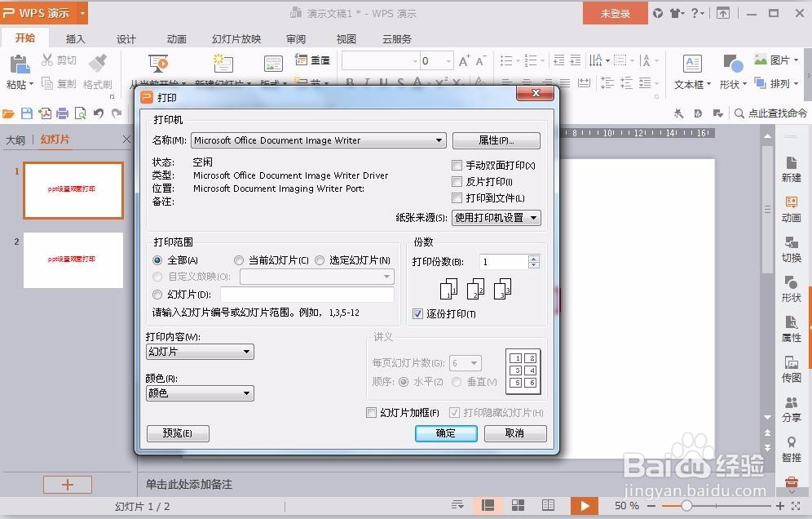The image size is (812, 519).
Task: Click the Print icon in quick toolbar
Action: tap(63, 113)
